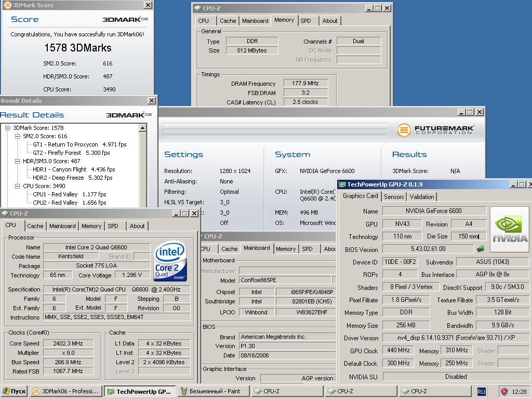Select HDR2 - Deep Freeze row
Screen dimensions: 532x399
[72, 178]
